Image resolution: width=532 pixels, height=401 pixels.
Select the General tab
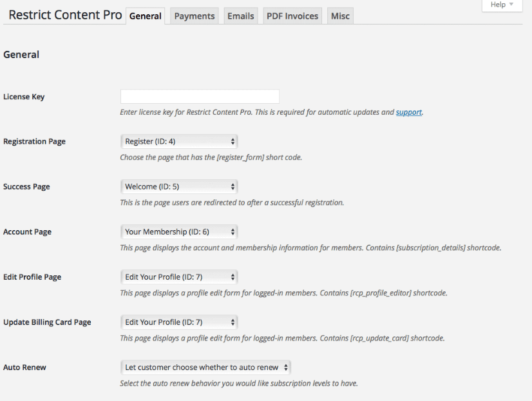coord(145,16)
